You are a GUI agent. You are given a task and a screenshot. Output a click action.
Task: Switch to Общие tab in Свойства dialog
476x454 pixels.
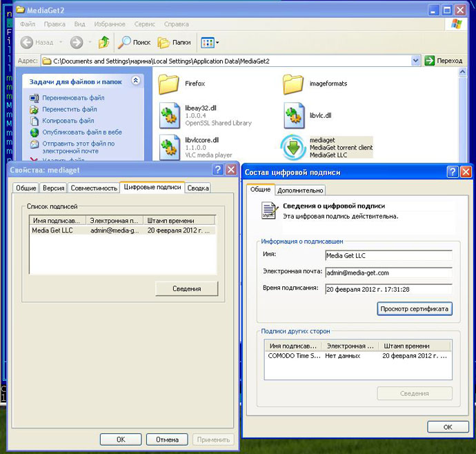point(26,188)
